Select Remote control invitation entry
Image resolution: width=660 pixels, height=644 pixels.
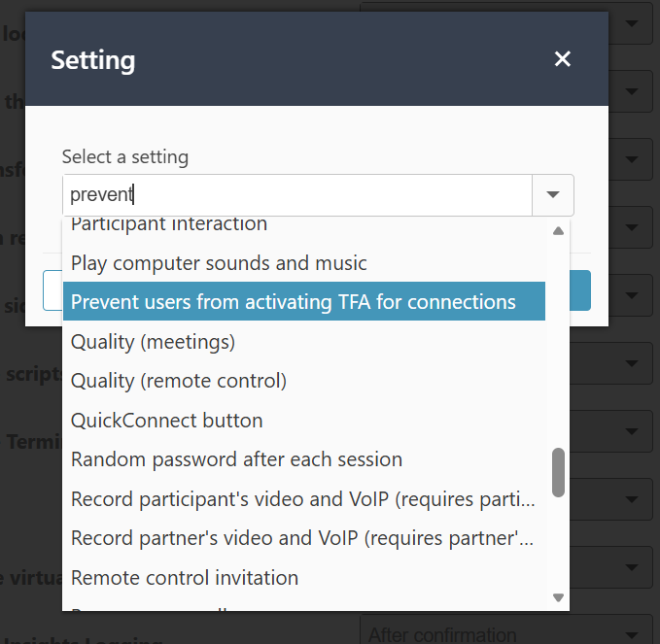[185, 578]
